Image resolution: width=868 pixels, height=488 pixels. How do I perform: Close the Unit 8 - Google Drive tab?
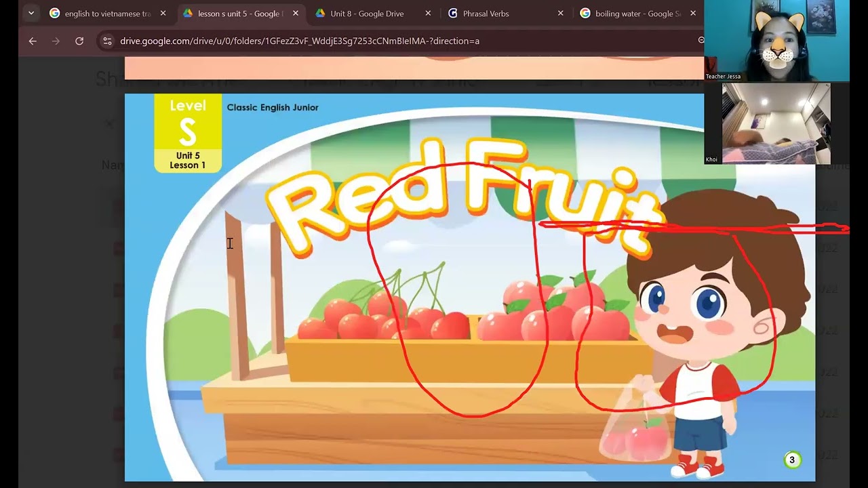pyautogui.click(x=428, y=14)
